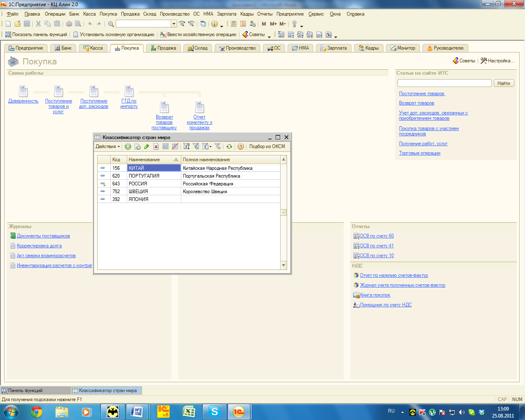Expand the search field dropdown in the main toolbar
Screen dimensions: 525x420
click(x=174, y=24)
